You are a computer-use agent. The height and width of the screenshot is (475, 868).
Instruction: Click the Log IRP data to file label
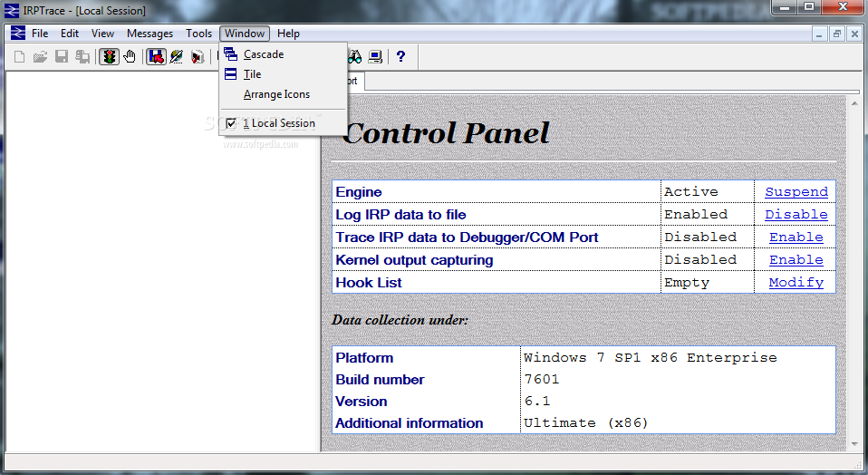click(400, 215)
